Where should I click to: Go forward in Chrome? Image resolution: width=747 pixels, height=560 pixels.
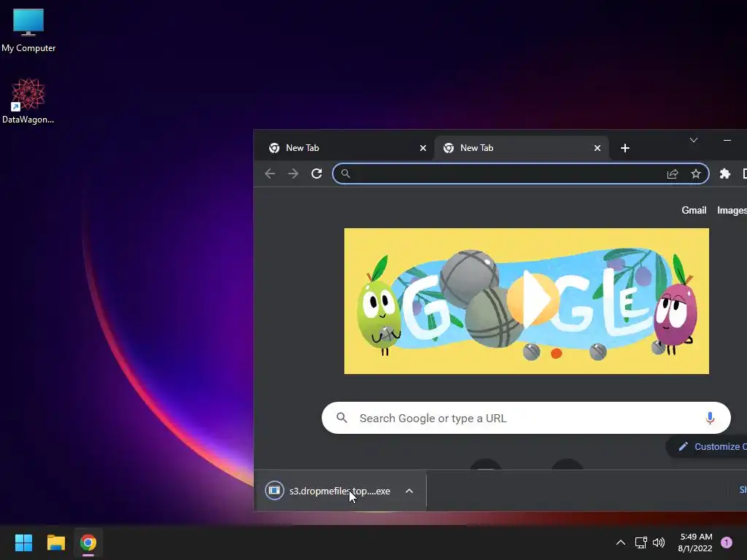[293, 174]
